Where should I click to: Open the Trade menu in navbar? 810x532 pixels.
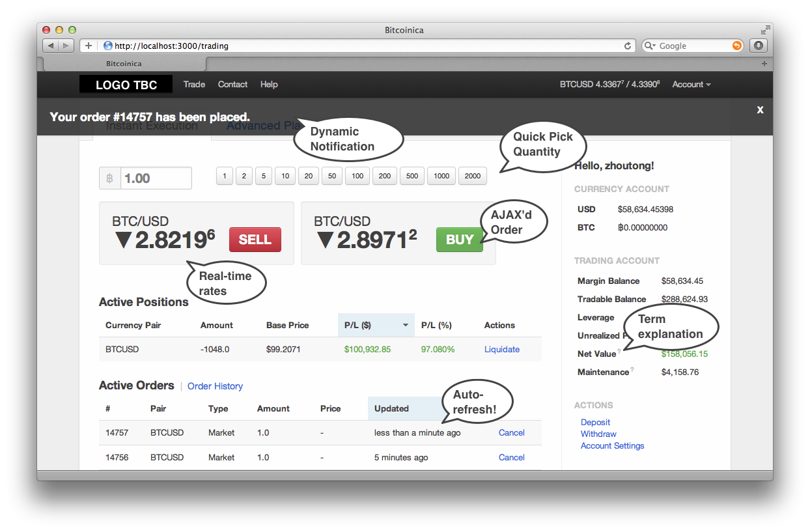tap(194, 85)
